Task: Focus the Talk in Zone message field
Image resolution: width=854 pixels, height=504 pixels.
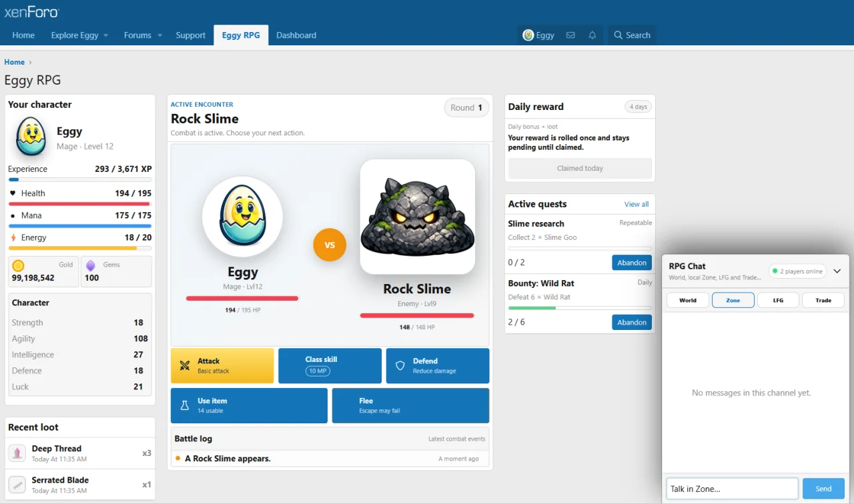Action: point(733,489)
